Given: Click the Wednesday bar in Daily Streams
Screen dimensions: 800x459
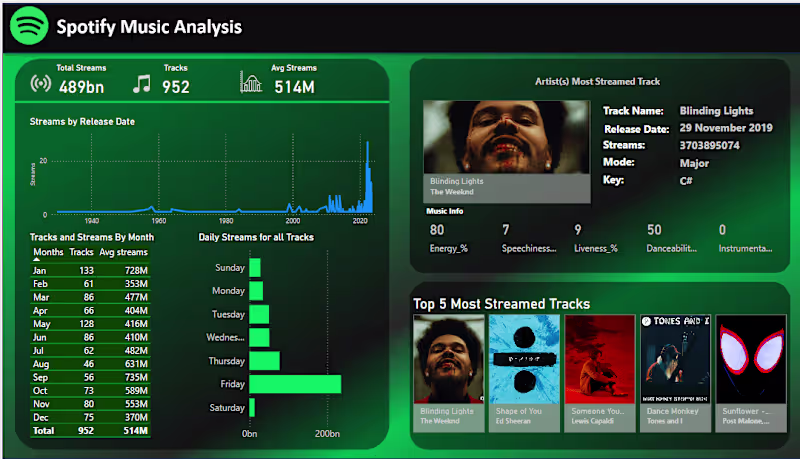Looking at the screenshot, I should [x=259, y=338].
